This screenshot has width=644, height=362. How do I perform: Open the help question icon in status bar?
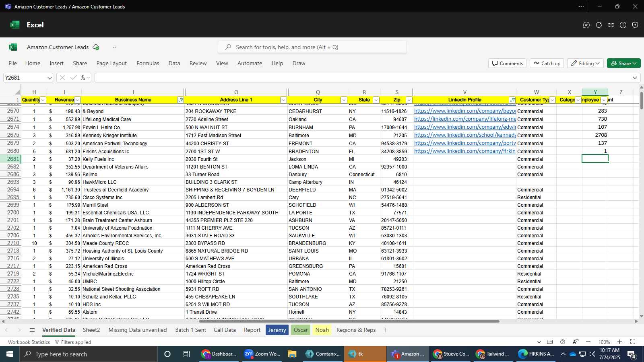click(x=563, y=342)
